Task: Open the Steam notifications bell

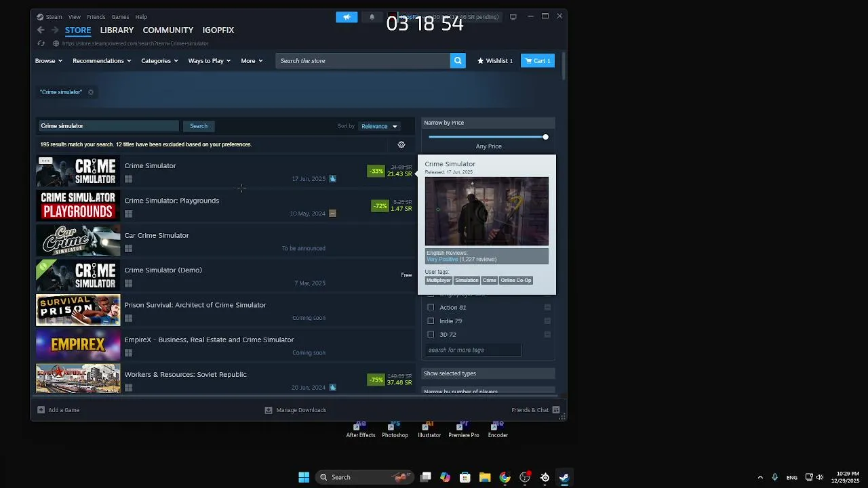Action: pos(372,17)
